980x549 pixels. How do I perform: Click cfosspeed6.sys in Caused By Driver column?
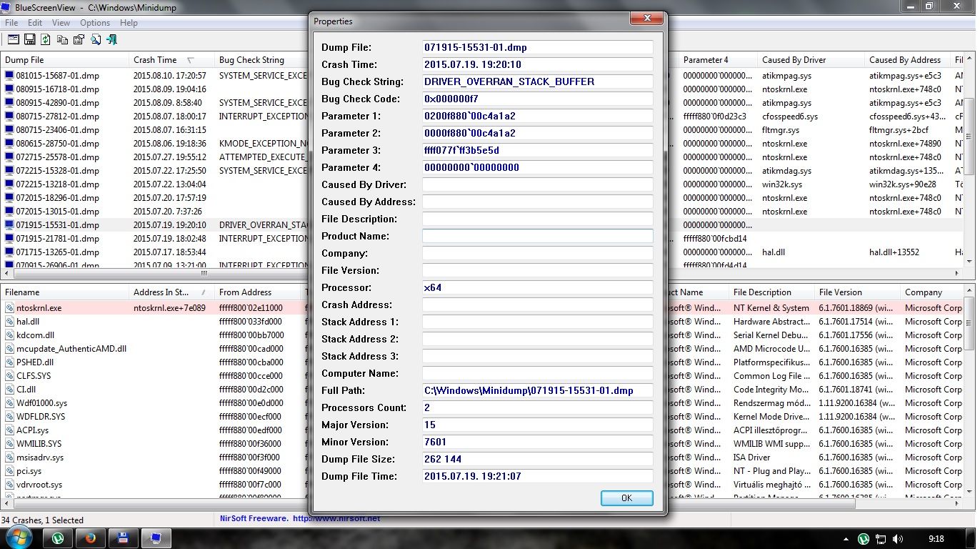790,116
